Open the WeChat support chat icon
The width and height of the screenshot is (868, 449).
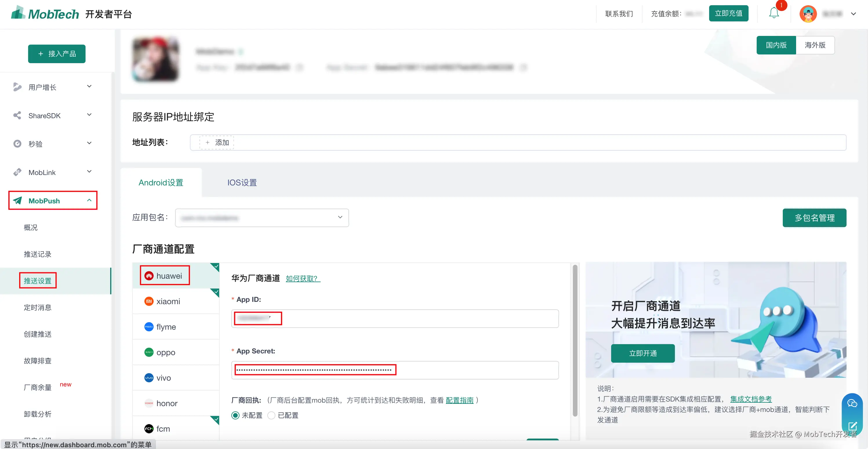tap(852, 403)
